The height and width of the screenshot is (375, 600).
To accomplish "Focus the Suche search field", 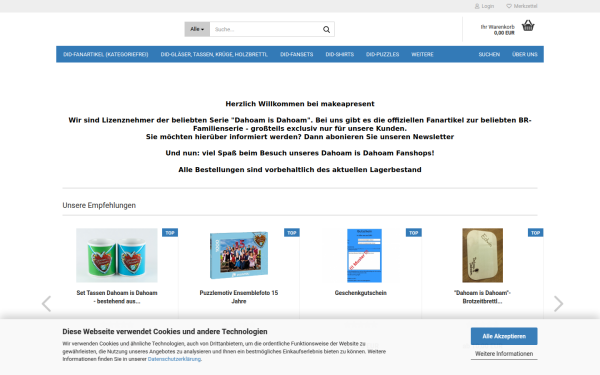I will click(x=266, y=29).
